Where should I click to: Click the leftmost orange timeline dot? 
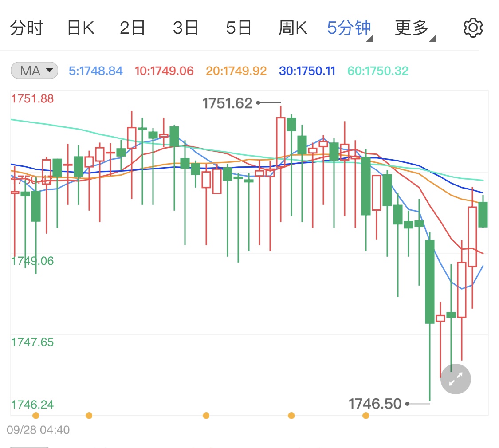tap(36, 416)
